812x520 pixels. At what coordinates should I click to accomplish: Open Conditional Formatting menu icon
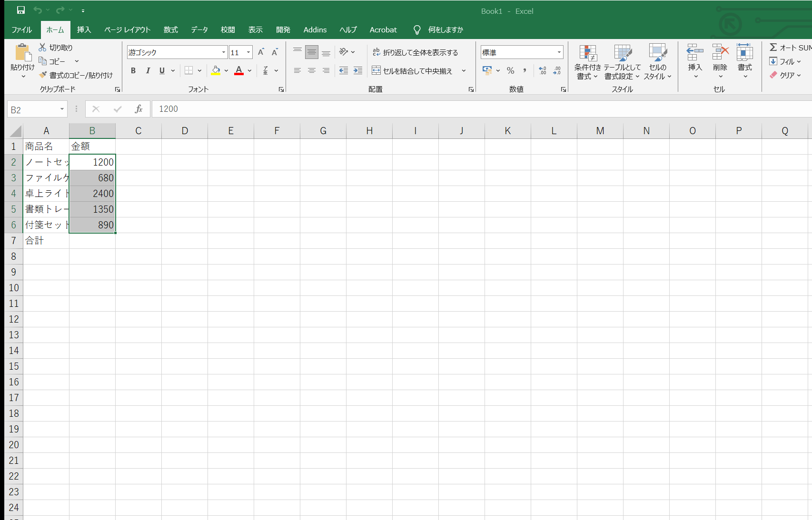tap(588, 62)
